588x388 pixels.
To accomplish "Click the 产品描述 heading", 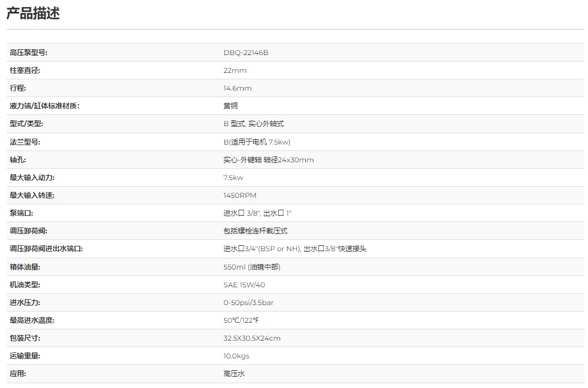I will pyautogui.click(x=33, y=14).
